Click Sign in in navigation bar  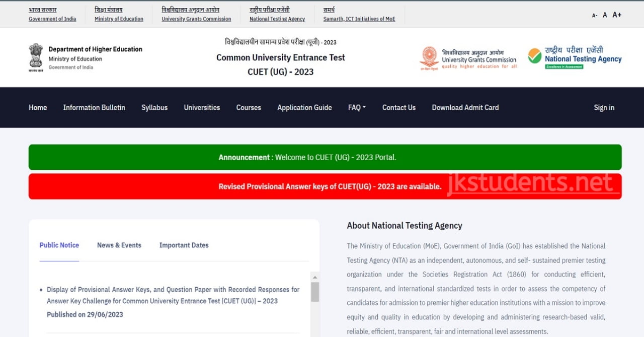[x=604, y=107]
